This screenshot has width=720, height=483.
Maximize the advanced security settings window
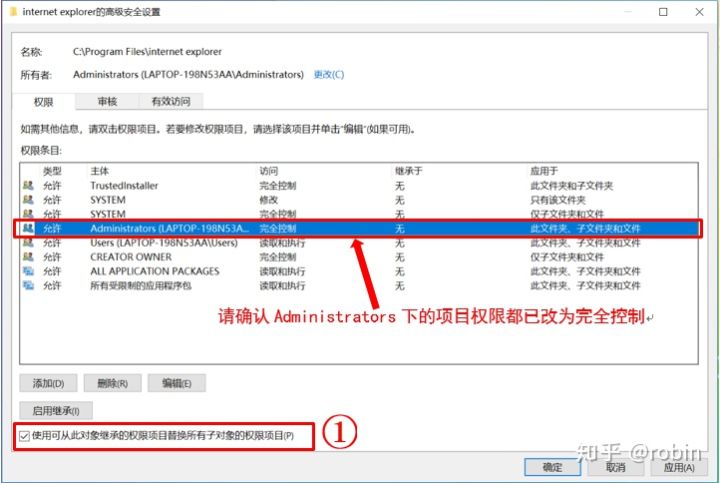click(x=663, y=12)
